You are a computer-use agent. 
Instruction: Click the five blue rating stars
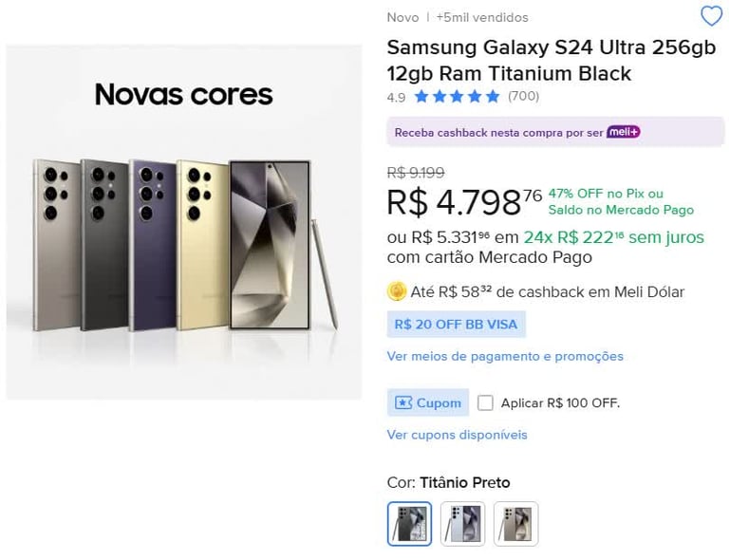(x=457, y=96)
